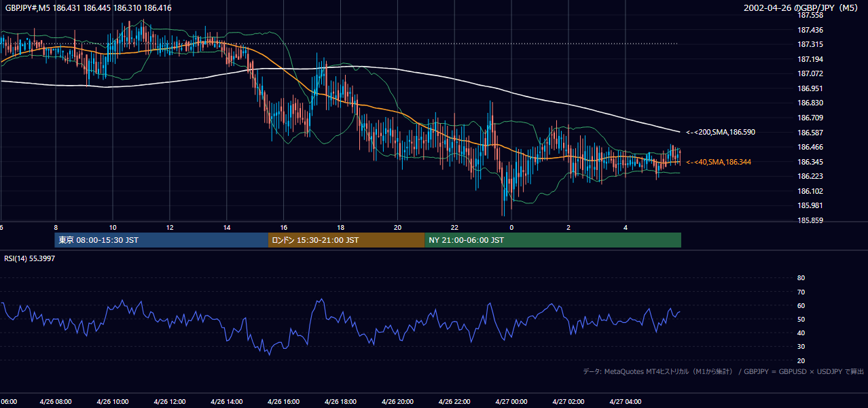Click the RSI scale 80 level label
868x408 pixels.
801,278
